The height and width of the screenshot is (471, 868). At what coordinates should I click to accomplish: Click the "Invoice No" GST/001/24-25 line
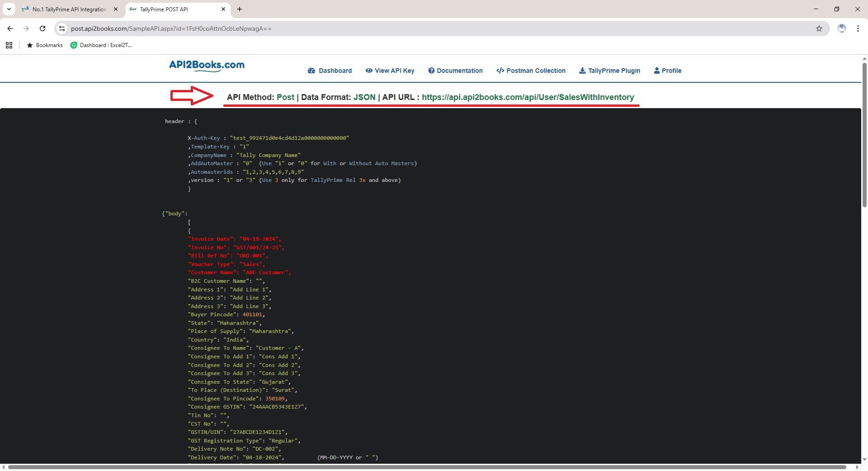[x=236, y=247]
